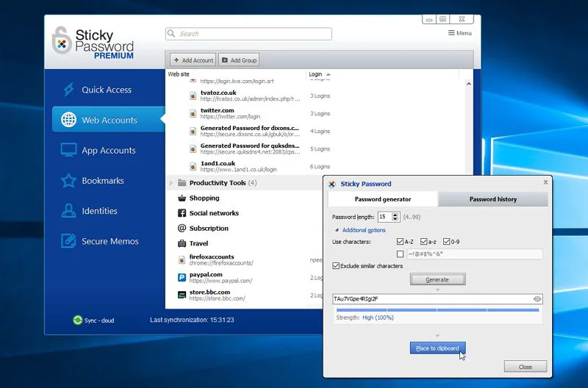The image size is (588, 388).
Task: Select the Web Accounts globe icon
Action: [68, 120]
